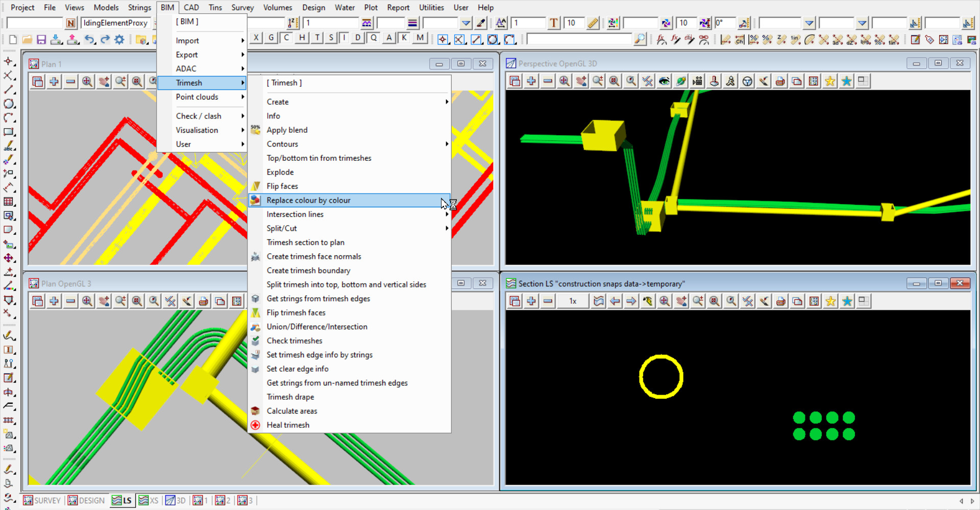The image size is (980, 510).
Task: Open the Tins menu
Action: [x=215, y=7]
